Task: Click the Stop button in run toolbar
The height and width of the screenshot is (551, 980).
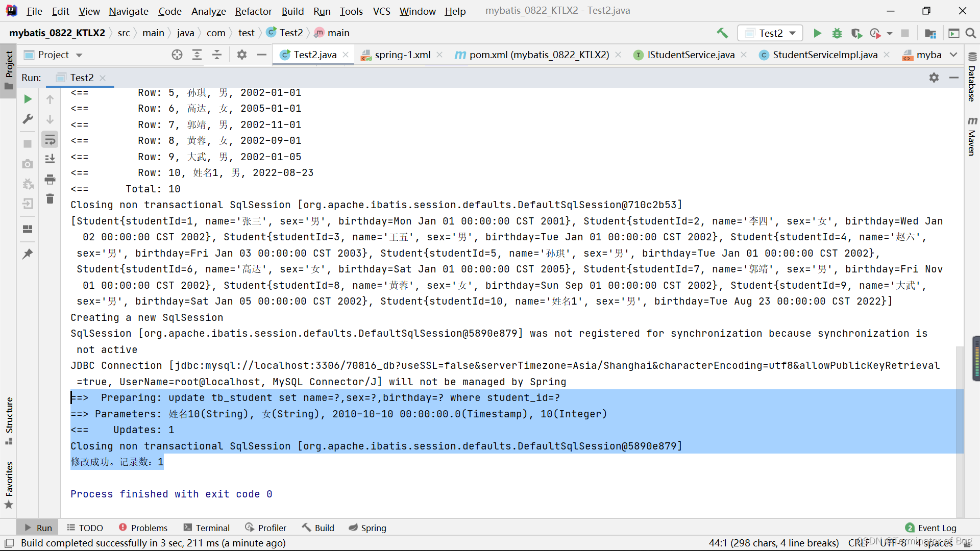Action: click(27, 143)
